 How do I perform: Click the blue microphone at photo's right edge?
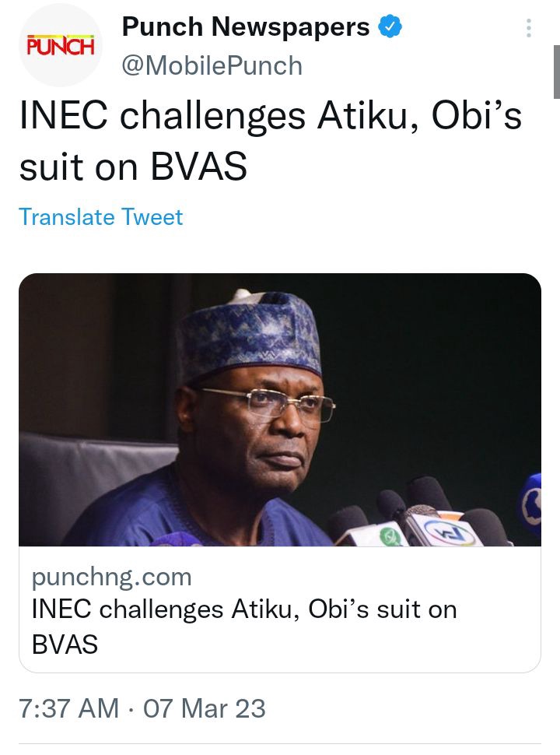point(530,503)
